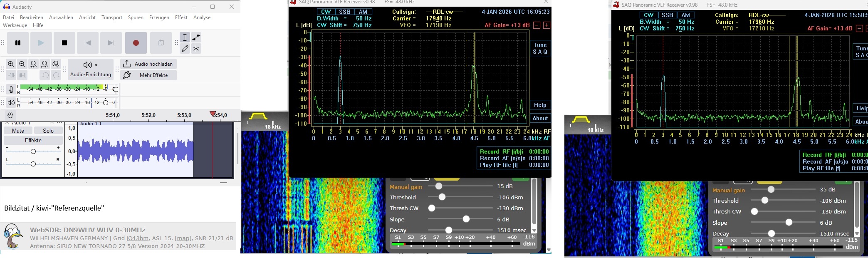Screen dimensions: 868x258
Task: Open the timeline options gear menu
Action: tap(11, 115)
